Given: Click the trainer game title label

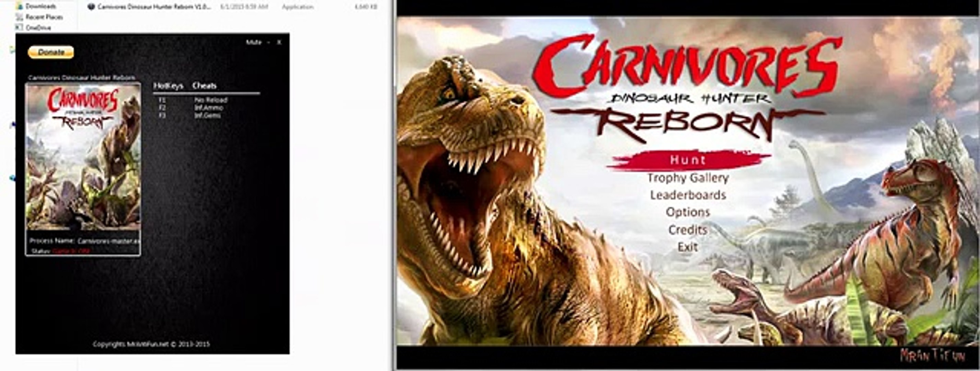Looking at the screenshot, I should coord(81,78).
